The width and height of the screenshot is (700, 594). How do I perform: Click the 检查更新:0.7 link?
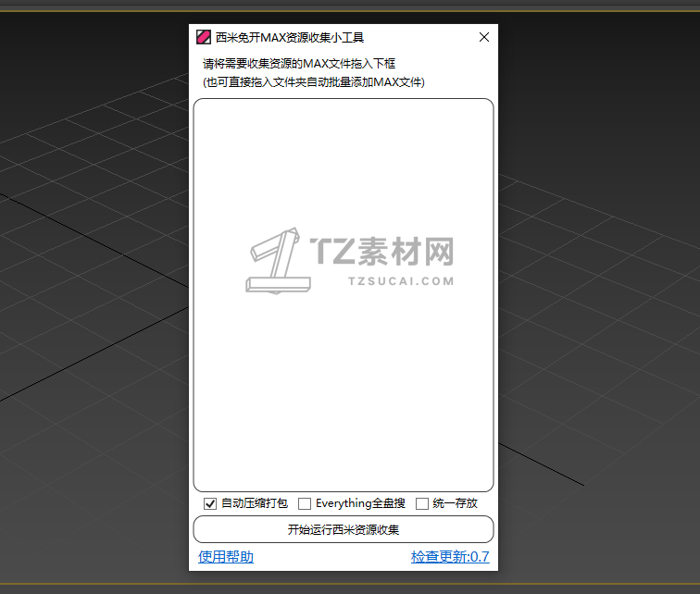[450, 557]
